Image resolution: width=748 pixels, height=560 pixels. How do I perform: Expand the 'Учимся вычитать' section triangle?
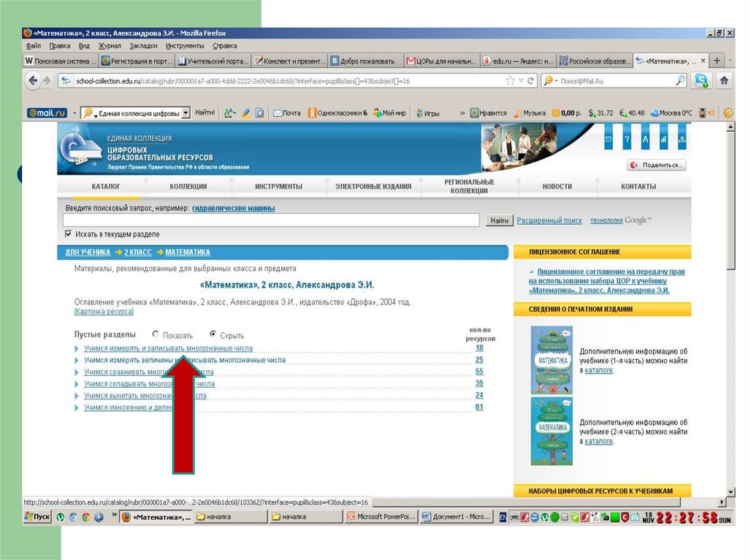(77, 396)
